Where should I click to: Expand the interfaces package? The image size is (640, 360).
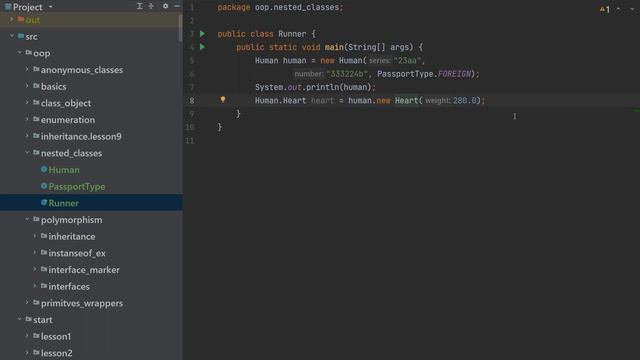pyautogui.click(x=35, y=286)
